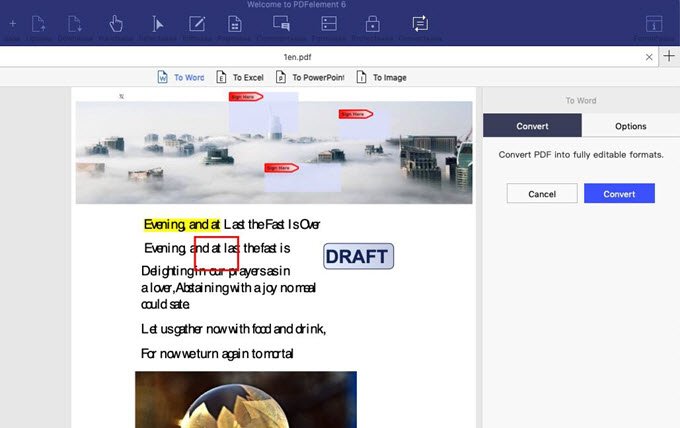
Task: Open the Page tool icon
Action: [235, 24]
